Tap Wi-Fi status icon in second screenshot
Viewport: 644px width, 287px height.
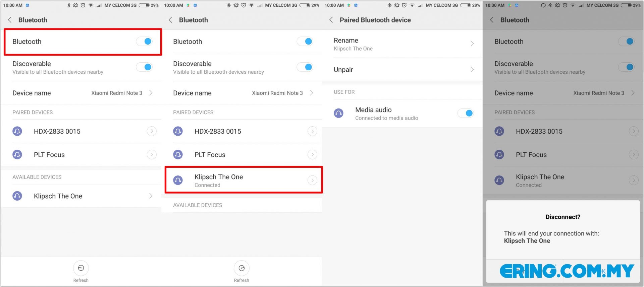(x=251, y=5)
